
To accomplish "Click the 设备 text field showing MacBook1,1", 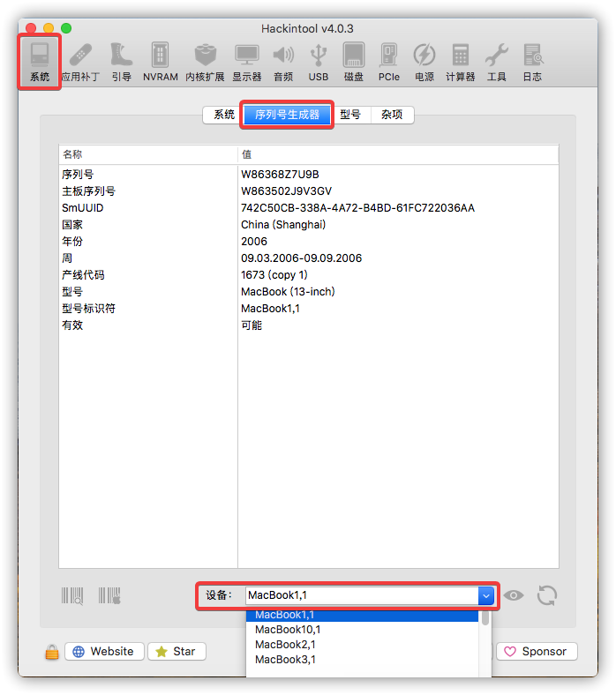I will point(362,595).
